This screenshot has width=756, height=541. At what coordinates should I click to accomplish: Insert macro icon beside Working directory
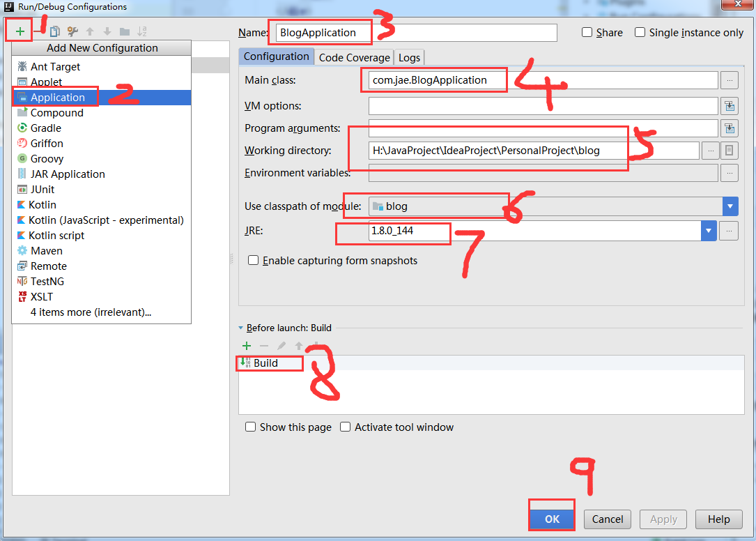(x=729, y=151)
